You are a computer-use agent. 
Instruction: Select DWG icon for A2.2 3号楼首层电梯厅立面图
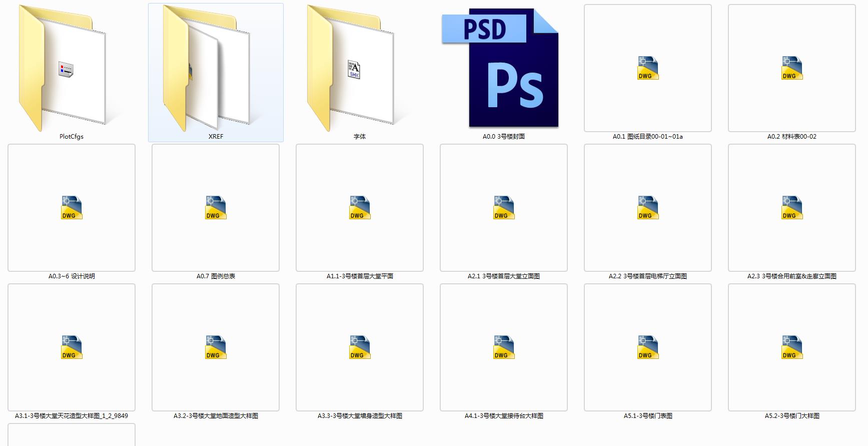click(648, 208)
